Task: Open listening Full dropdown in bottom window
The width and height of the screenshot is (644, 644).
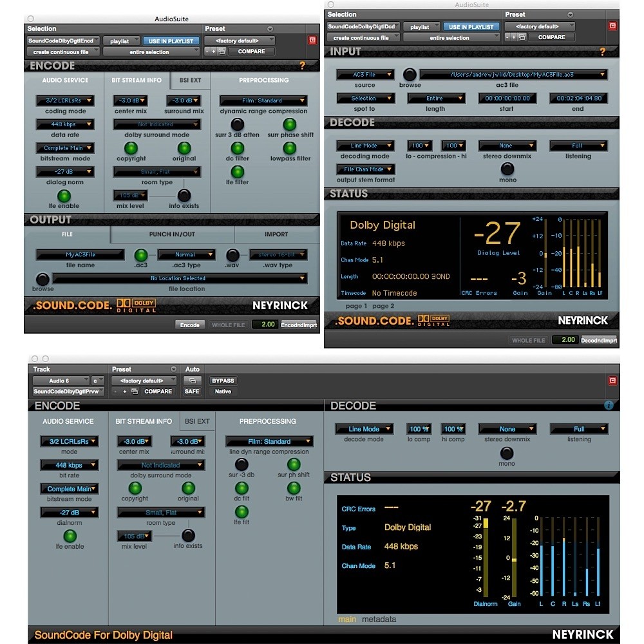Action: coord(579,429)
